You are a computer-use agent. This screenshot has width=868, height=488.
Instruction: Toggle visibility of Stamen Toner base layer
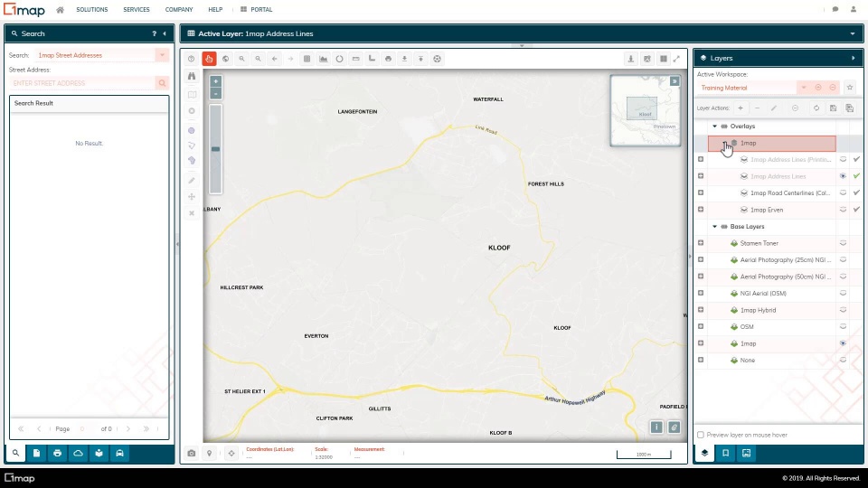pyautogui.click(x=843, y=243)
